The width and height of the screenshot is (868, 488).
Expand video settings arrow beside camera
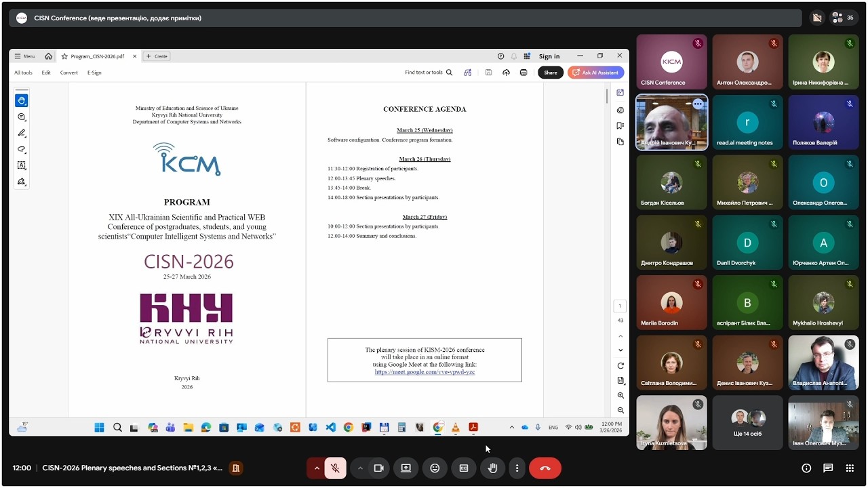pyautogui.click(x=360, y=468)
